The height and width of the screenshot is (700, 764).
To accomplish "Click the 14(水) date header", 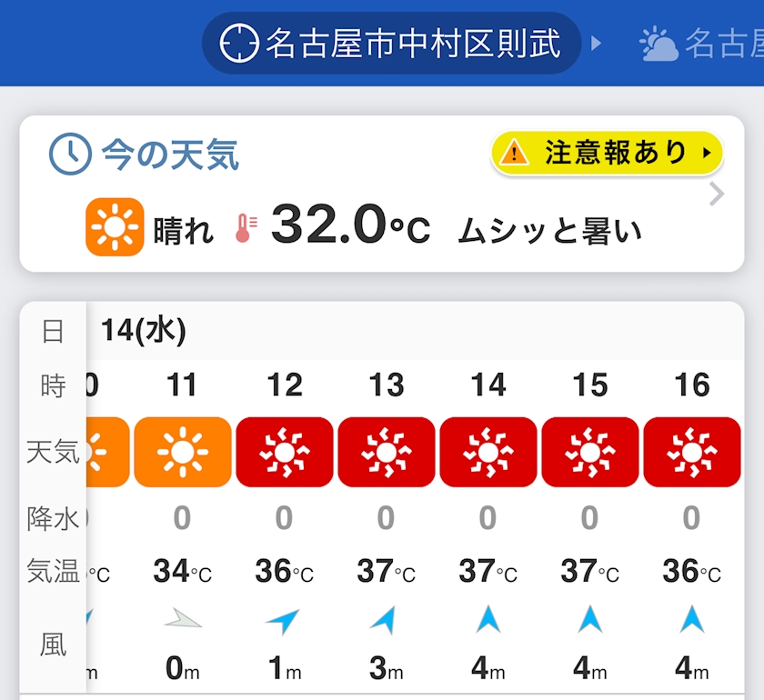I will (x=144, y=331).
